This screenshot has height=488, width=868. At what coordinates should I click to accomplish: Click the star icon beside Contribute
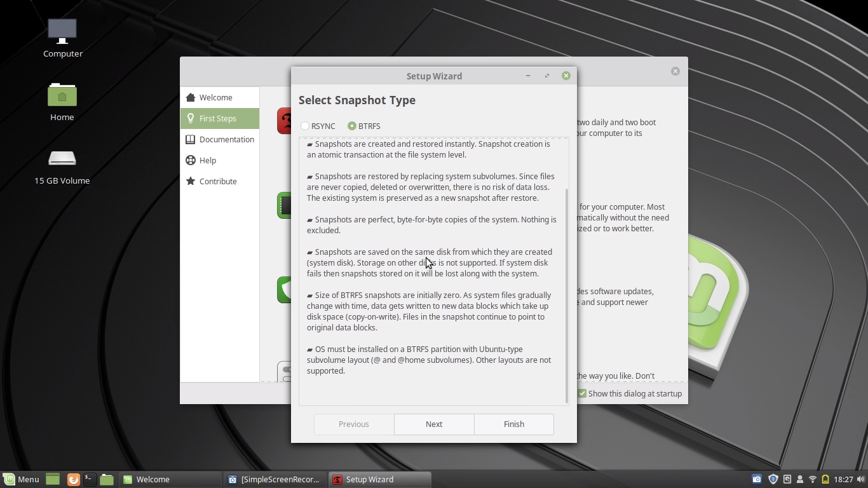pos(191,181)
